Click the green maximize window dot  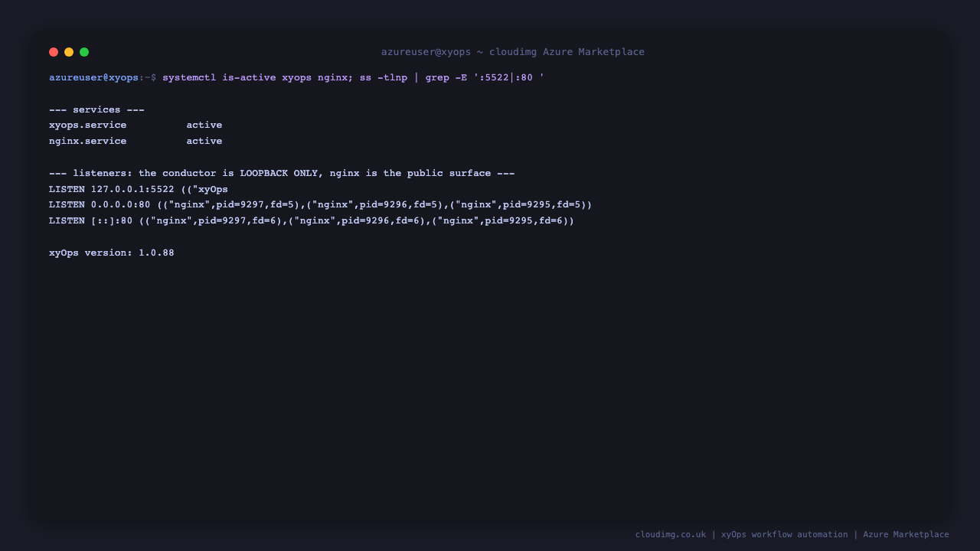(84, 52)
